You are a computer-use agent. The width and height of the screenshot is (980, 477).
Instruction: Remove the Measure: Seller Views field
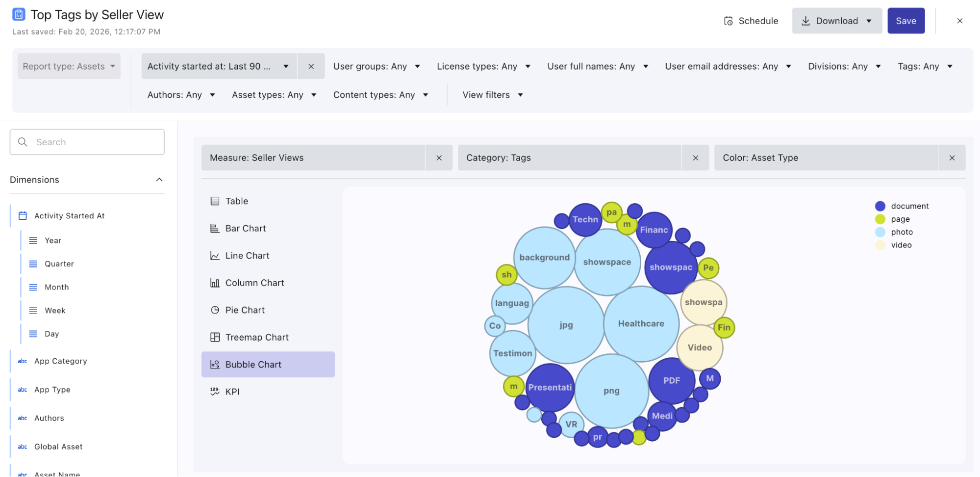click(439, 158)
